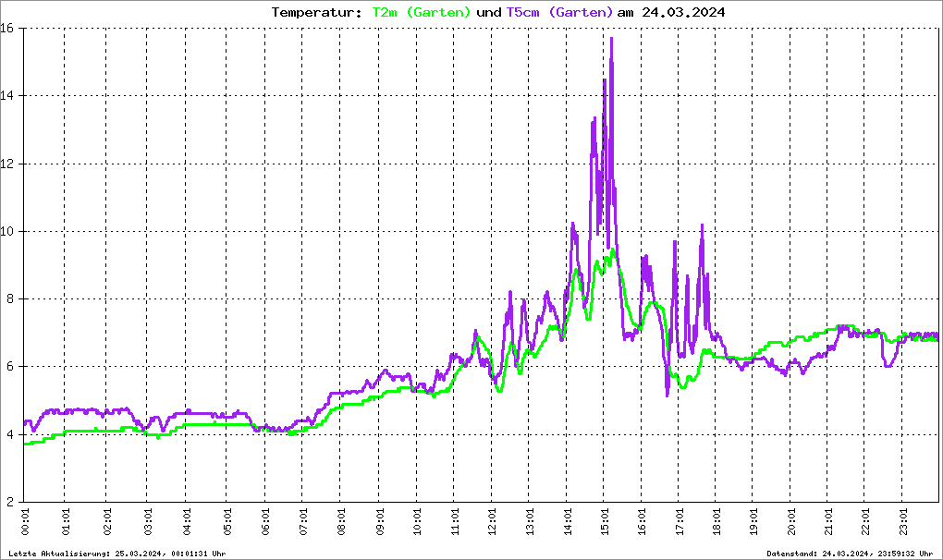This screenshot has width=943, height=560.
Task: Click the x-axis time label 05:01
Action: coord(227,521)
